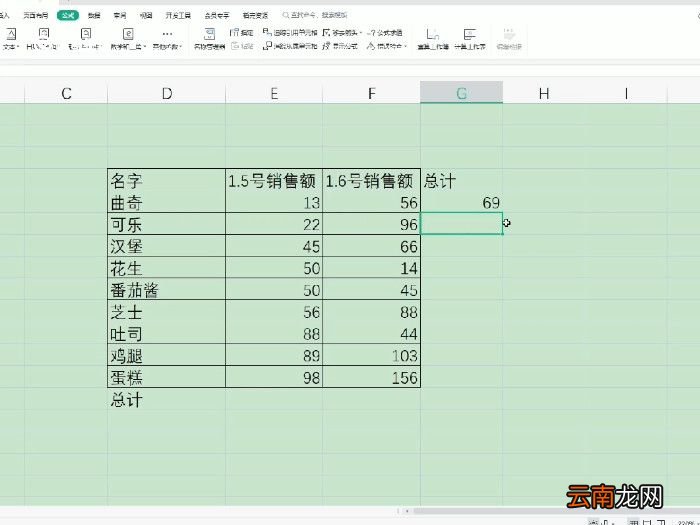Open the Name Manager (名称管理器) icon

pos(209,34)
